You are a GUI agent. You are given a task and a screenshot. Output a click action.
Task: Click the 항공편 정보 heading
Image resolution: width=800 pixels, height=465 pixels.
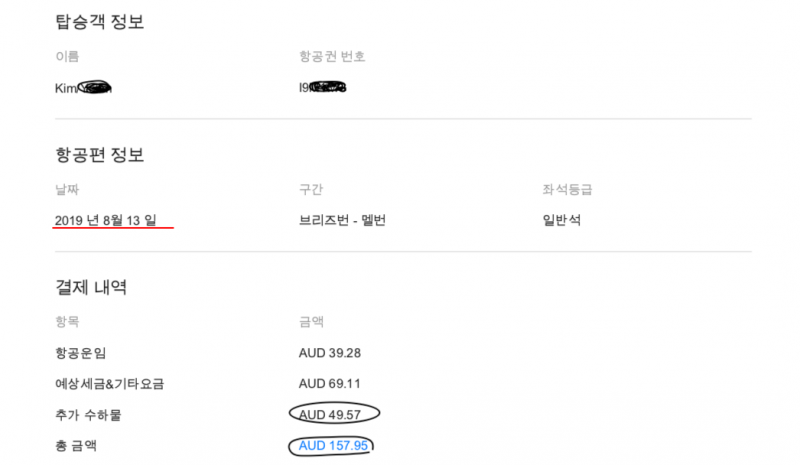point(99,154)
